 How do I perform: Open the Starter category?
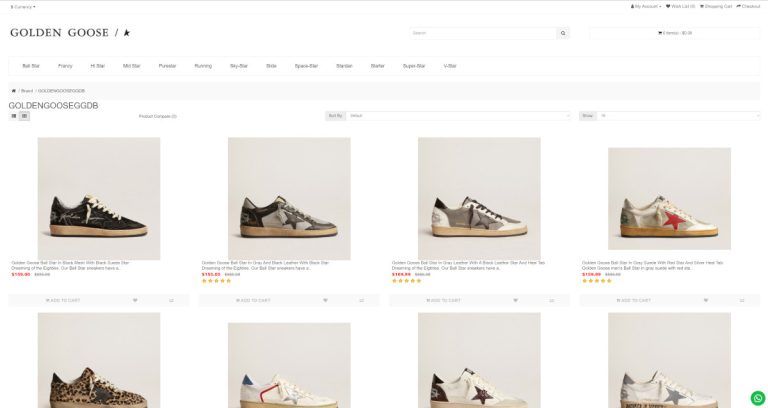tap(378, 66)
